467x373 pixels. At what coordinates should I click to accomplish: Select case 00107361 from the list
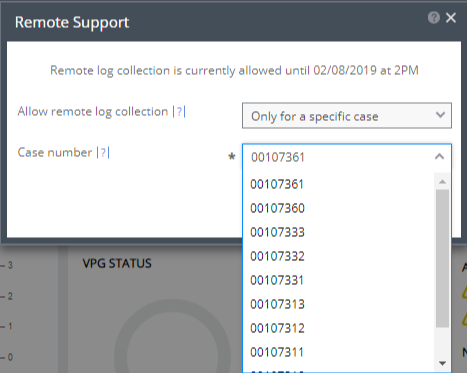click(x=339, y=184)
